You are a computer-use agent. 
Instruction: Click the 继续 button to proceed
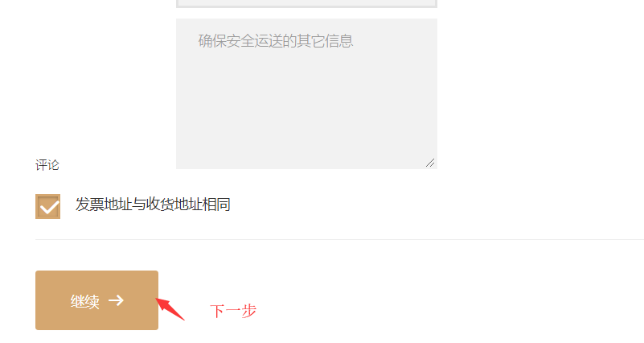96,300
